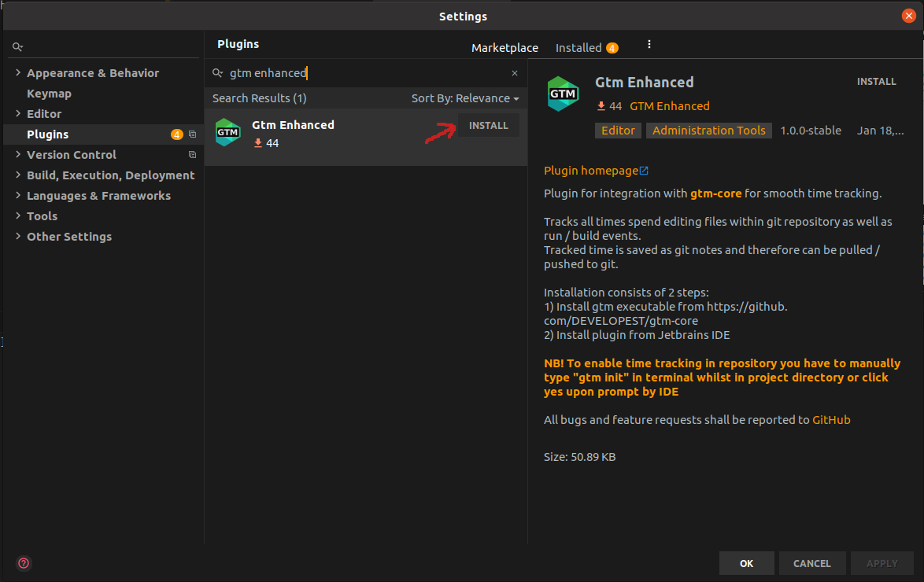Close the Settings dialog
924x582 pixels.
(x=909, y=16)
